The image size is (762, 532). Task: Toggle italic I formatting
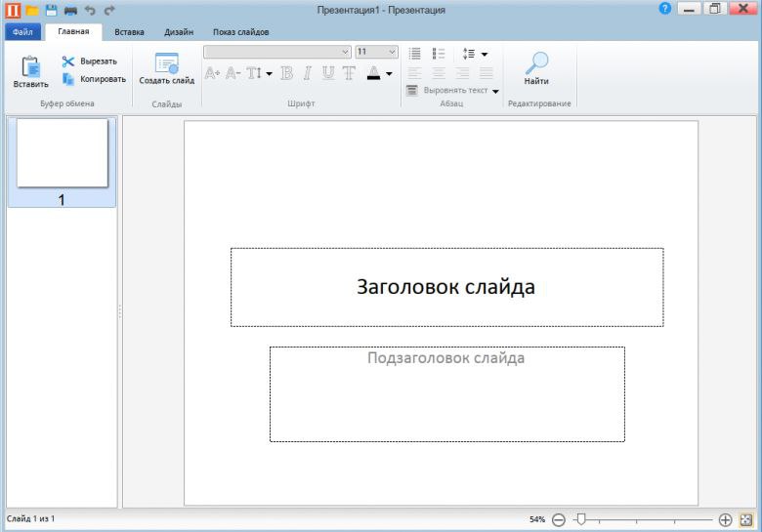307,73
